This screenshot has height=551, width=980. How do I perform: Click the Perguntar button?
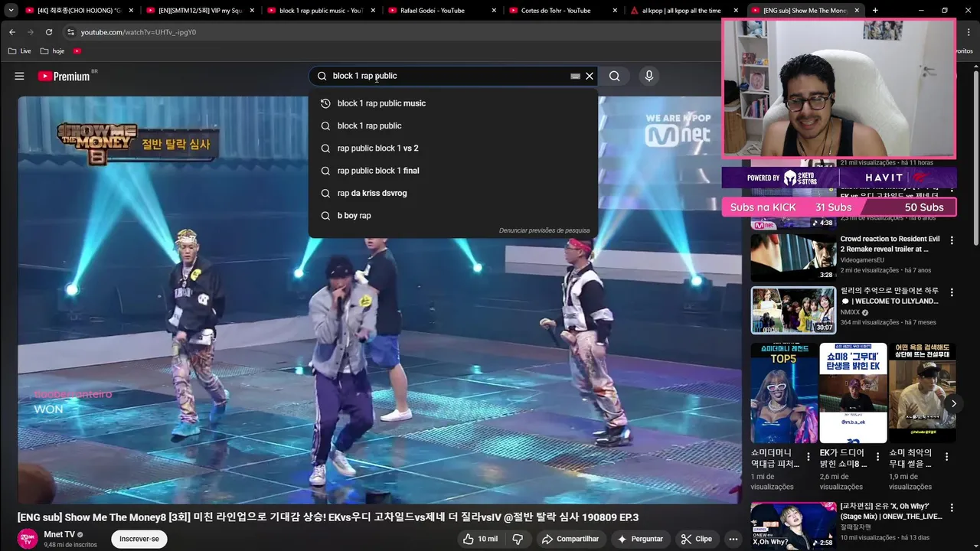[x=640, y=539]
